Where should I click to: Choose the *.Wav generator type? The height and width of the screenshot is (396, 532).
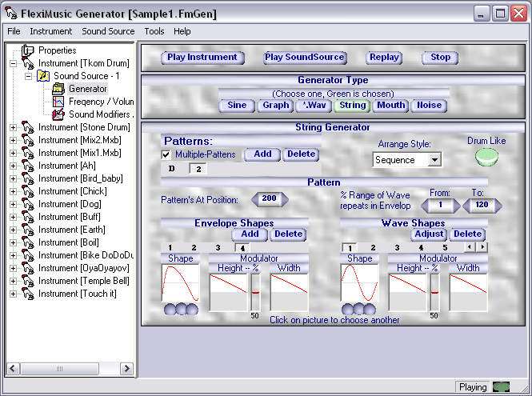(314, 105)
